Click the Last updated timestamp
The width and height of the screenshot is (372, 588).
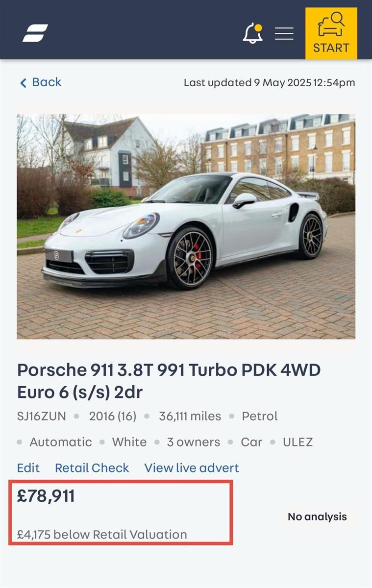pos(269,83)
